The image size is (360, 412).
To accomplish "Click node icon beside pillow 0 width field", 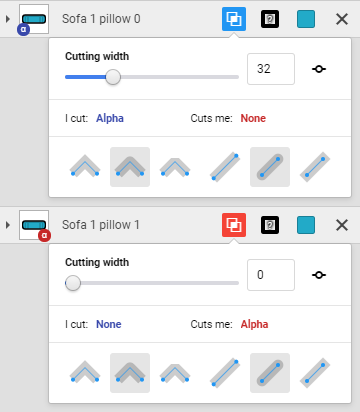I will tap(319, 69).
